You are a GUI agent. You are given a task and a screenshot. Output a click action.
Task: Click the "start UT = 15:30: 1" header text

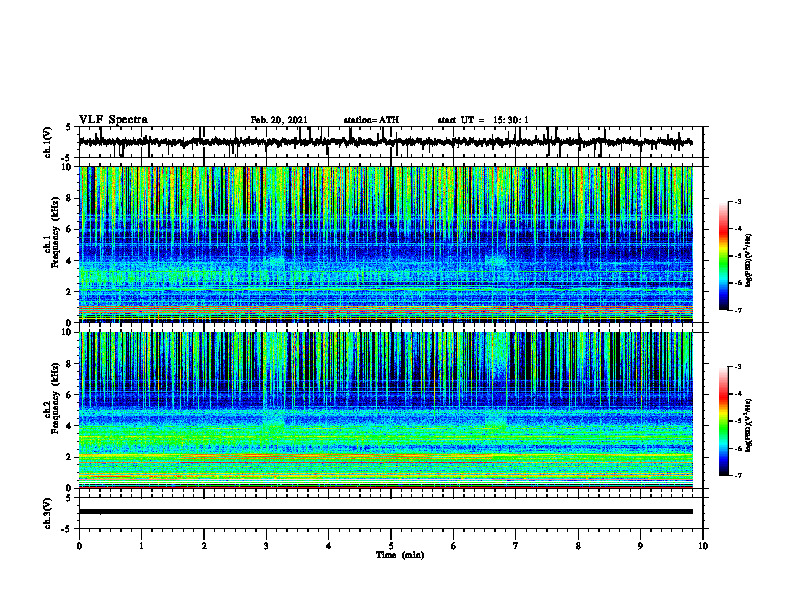click(x=483, y=120)
